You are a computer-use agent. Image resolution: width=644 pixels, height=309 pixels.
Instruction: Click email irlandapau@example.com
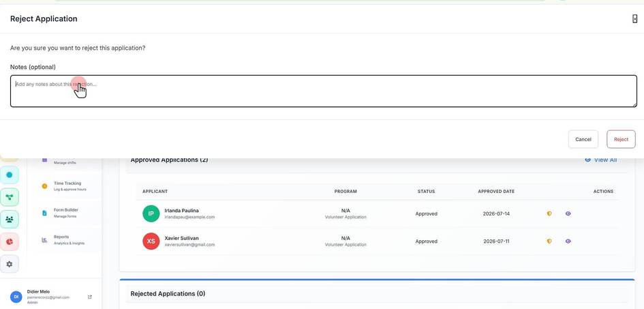[189, 217]
